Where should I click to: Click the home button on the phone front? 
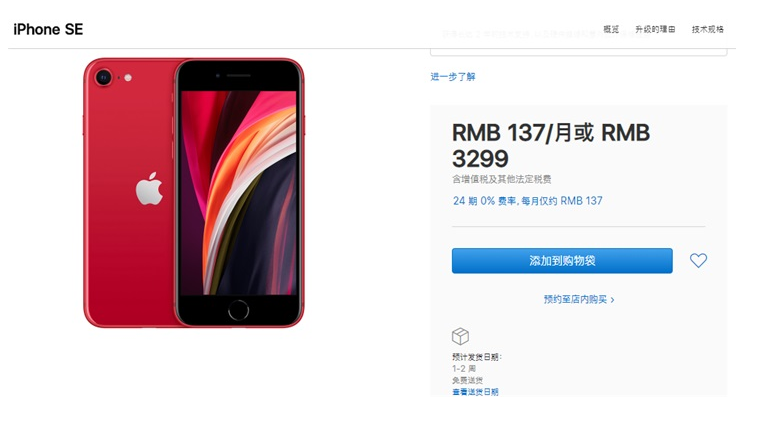[x=238, y=310]
